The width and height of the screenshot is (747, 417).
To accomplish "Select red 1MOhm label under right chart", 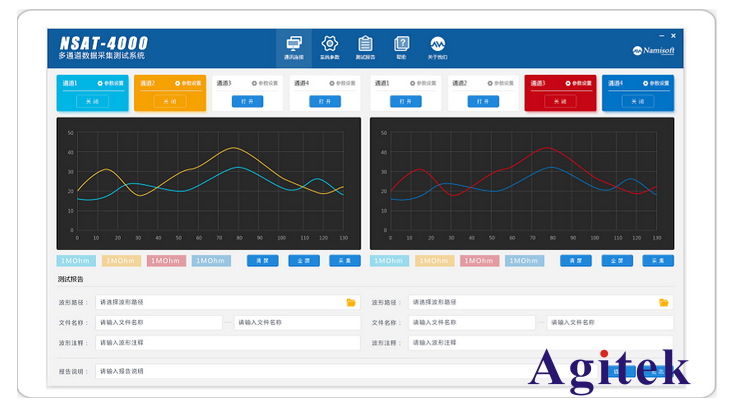I will 479,261.
